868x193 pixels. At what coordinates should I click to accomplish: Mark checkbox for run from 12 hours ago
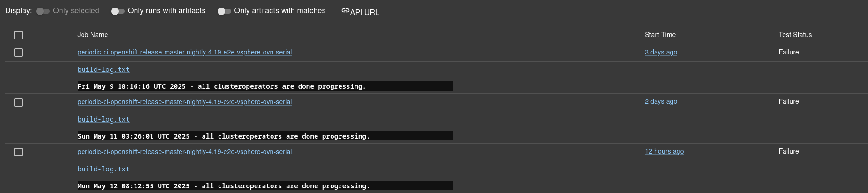click(18, 152)
